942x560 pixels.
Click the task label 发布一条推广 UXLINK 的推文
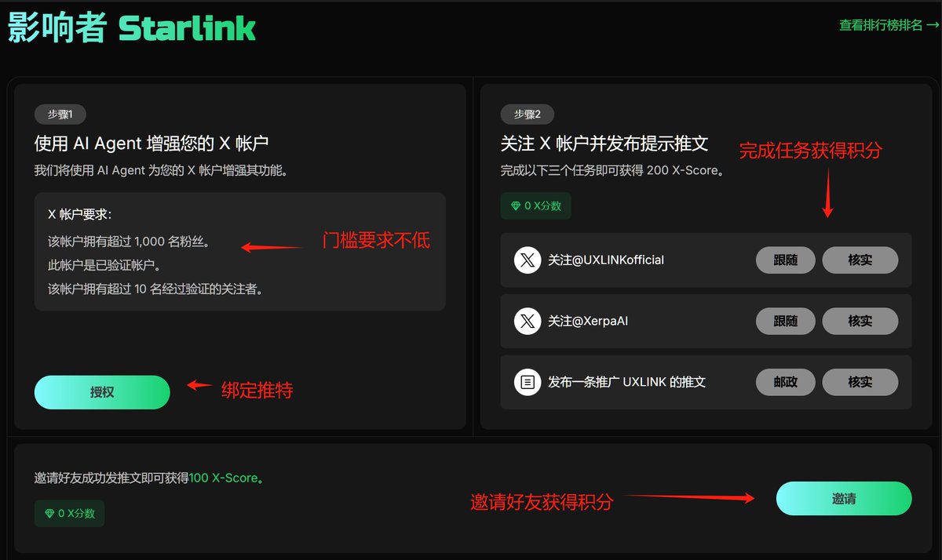click(x=626, y=382)
